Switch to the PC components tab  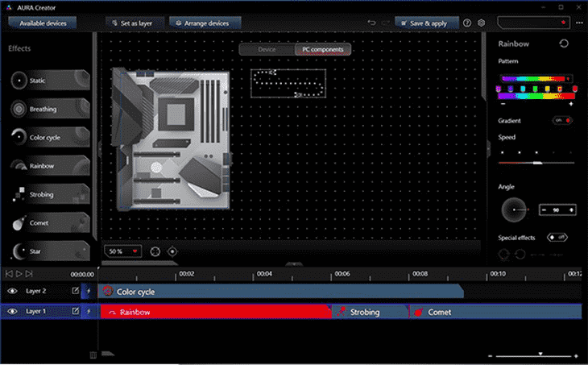click(323, 49)
